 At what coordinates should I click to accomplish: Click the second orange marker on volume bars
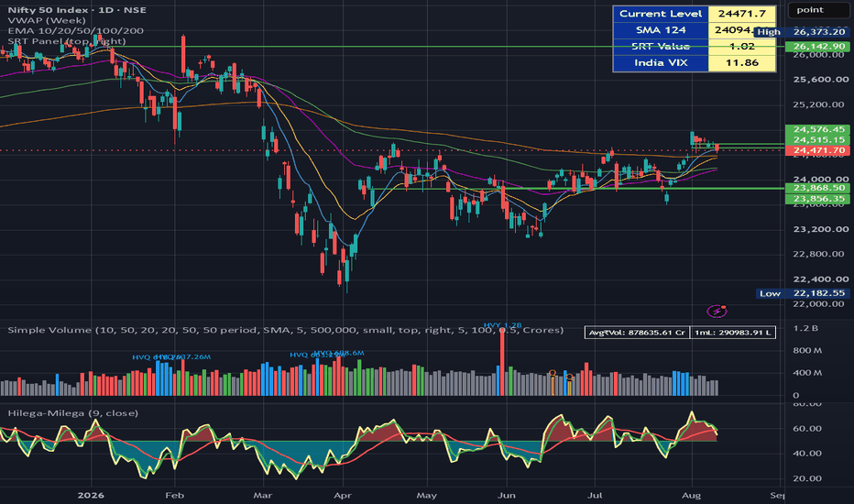coord(570,377)
